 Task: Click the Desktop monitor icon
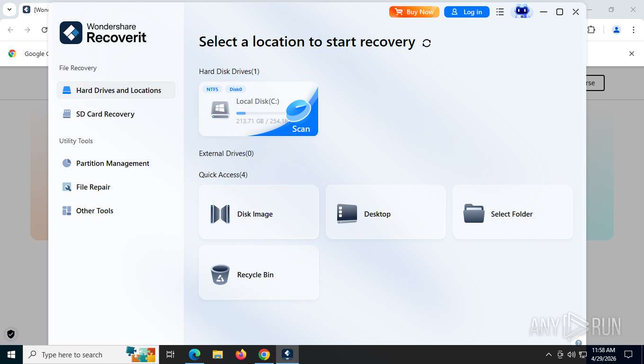(x=347, y=214)
